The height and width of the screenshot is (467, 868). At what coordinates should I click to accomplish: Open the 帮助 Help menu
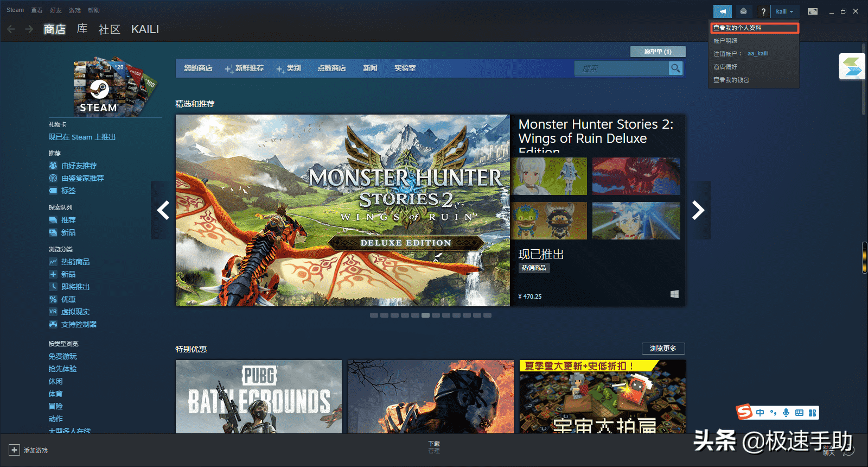point(94,10)
